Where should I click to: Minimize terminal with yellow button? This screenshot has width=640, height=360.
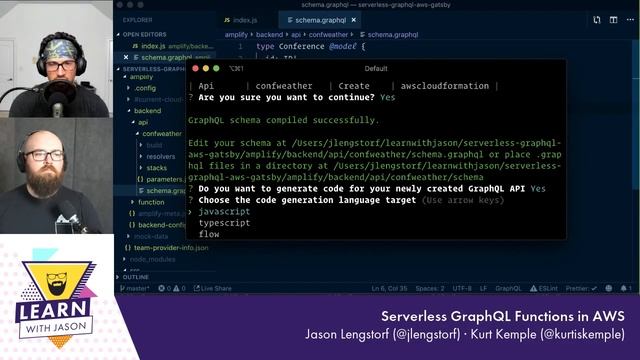pyautogui.click(x=206, y=69)
